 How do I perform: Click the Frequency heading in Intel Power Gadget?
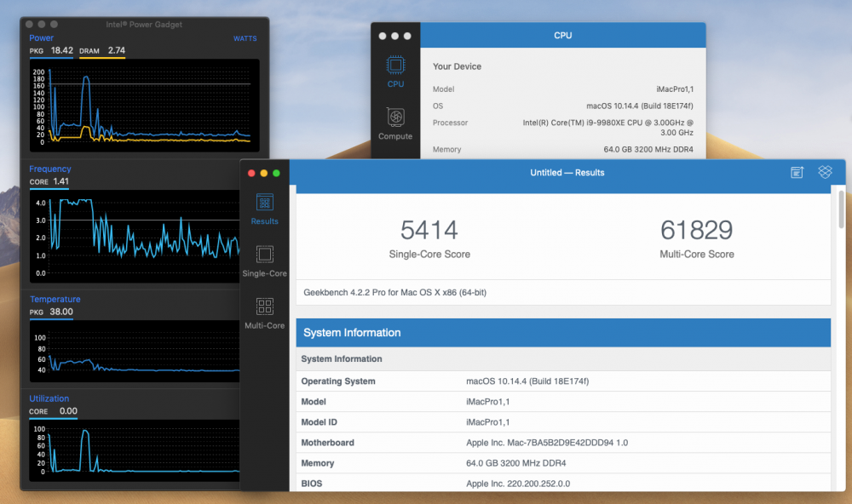[x=50, y=169]
